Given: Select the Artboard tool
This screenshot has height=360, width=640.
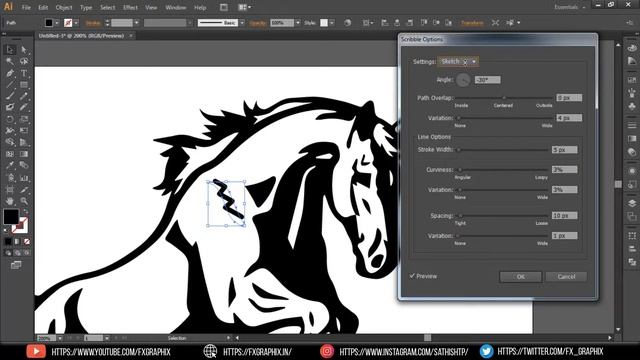Looking at the screenshot, I should click(10, 190).
